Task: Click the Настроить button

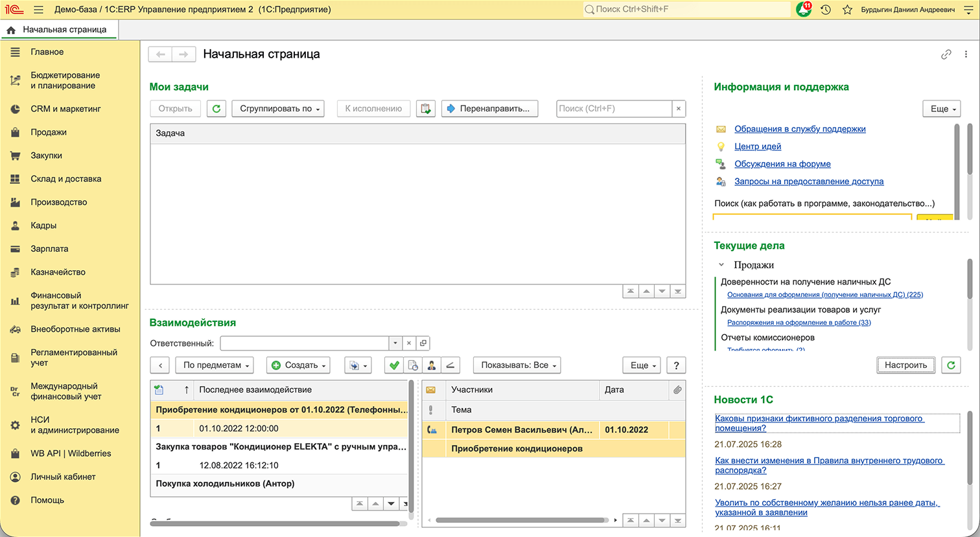Action: (905, 365)
